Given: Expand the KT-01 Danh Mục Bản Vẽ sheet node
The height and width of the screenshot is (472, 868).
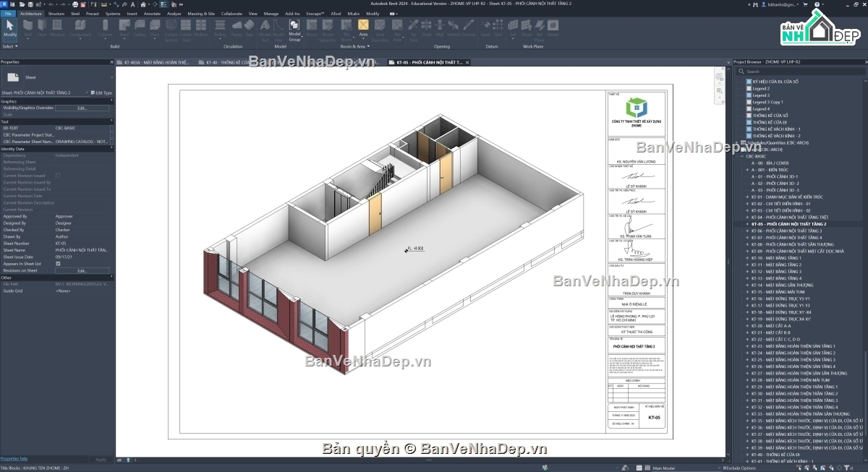Looking at the screenshot, I should 747,197.
